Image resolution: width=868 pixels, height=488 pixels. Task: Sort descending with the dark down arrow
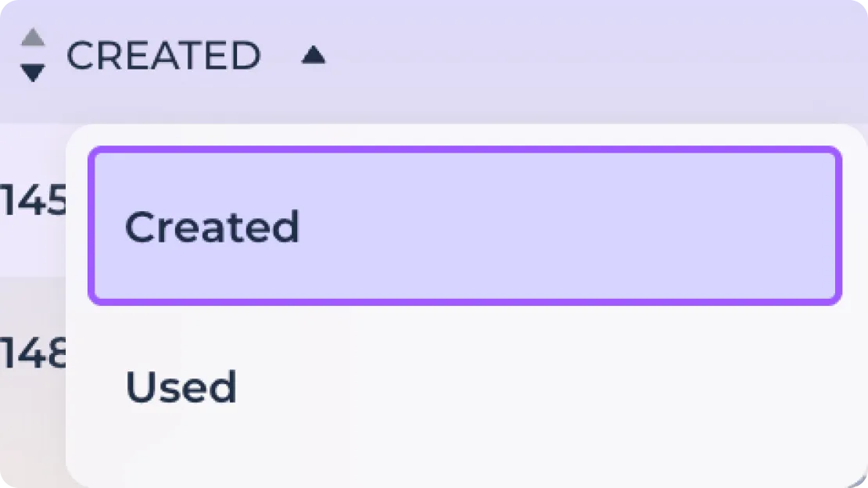pos(33,73)
